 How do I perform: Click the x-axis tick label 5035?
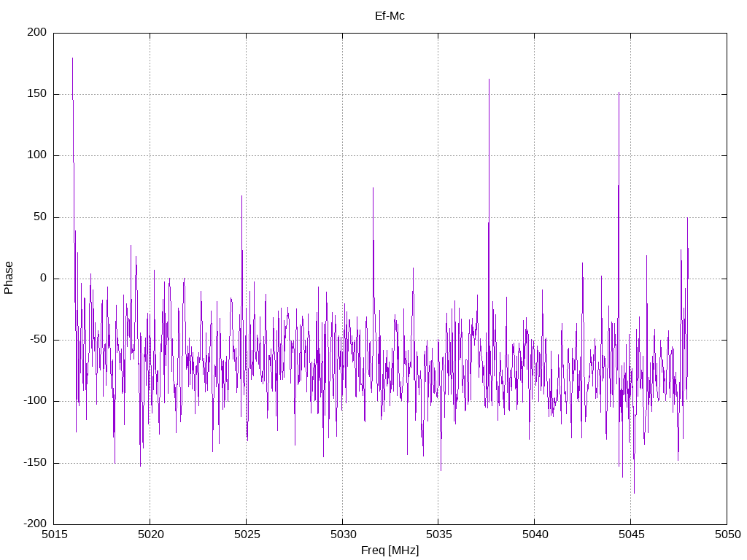[438, 534]
